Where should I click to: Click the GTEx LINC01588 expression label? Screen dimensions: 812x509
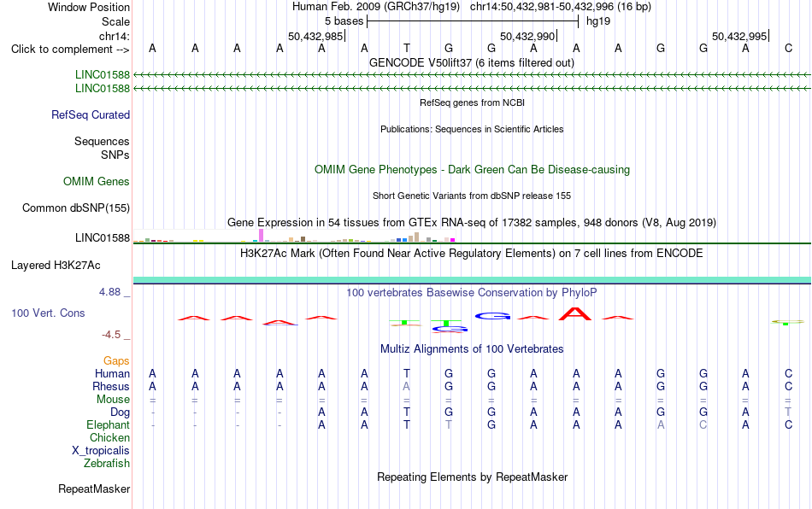tap(102, 238)
